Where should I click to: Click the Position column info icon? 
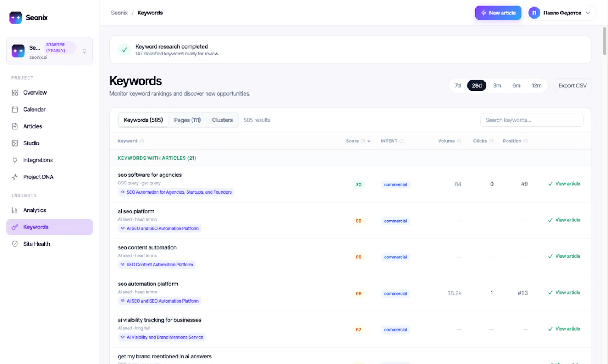(x=526, y=141)
